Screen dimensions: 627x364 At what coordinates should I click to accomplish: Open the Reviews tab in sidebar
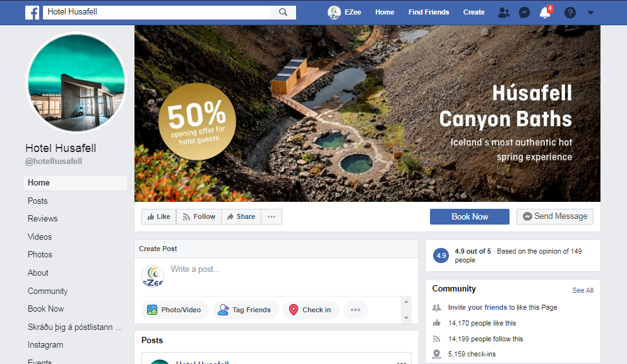click(x=42, y=218)
